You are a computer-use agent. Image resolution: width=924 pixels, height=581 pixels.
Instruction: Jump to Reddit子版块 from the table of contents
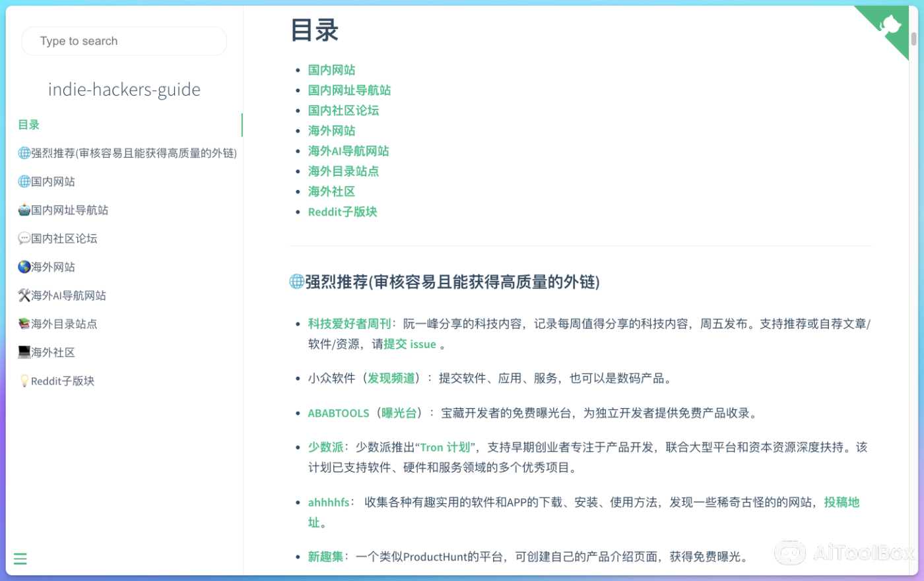(343, 212)
